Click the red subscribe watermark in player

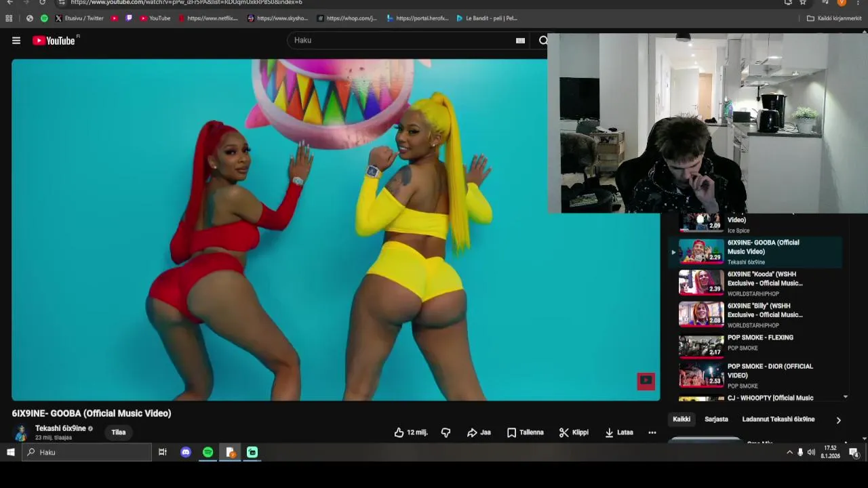pos(646,381)
